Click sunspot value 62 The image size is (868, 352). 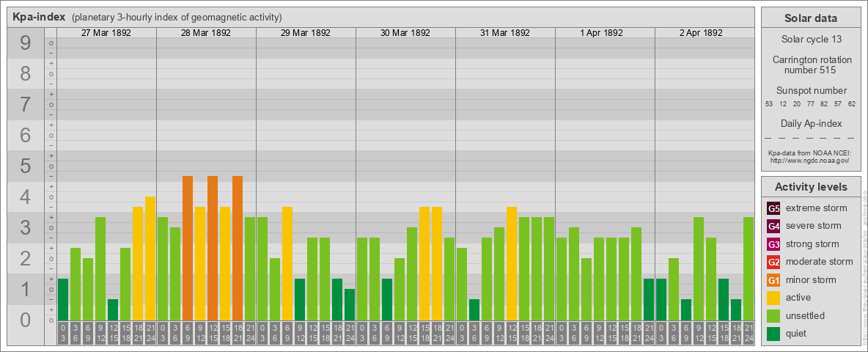click(x=851, y=104)
